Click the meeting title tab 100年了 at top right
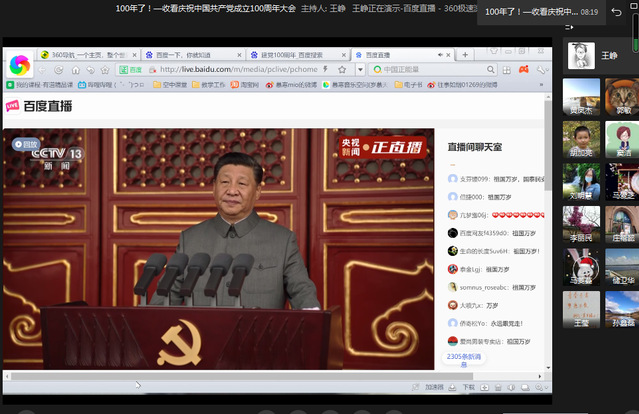This screenshot has height=414, width=639. tap(541, 12)
